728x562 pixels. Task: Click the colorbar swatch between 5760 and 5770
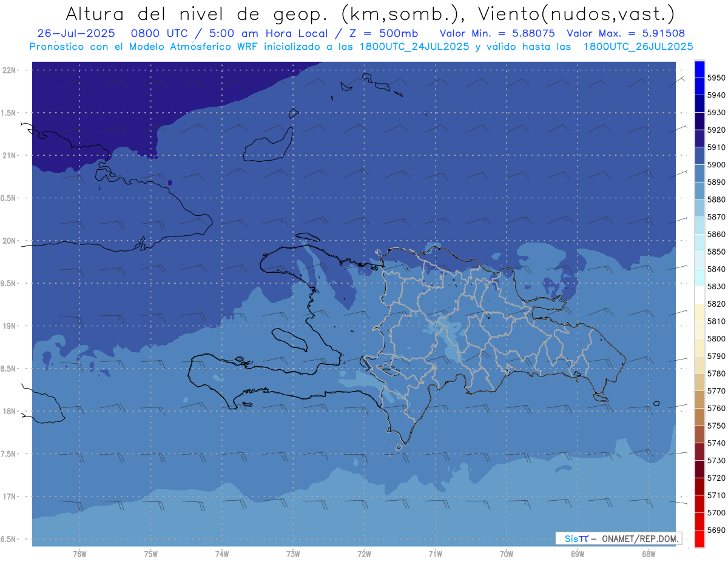(x=699, y=400)
